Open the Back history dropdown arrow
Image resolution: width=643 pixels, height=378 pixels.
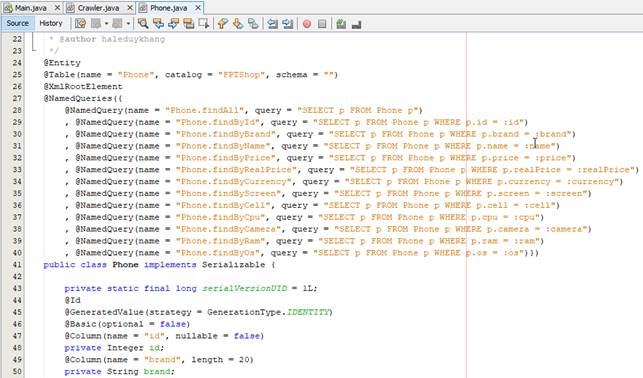click(x=106, y=24)
